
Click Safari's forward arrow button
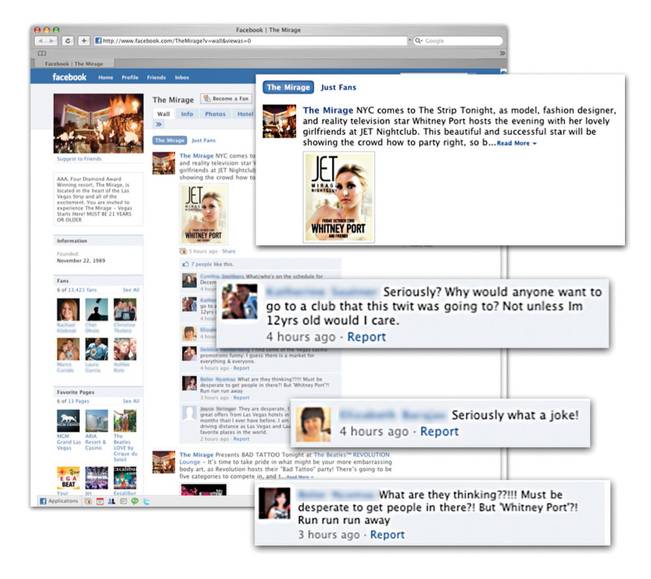pyautogui.click(x=51, y=41)
